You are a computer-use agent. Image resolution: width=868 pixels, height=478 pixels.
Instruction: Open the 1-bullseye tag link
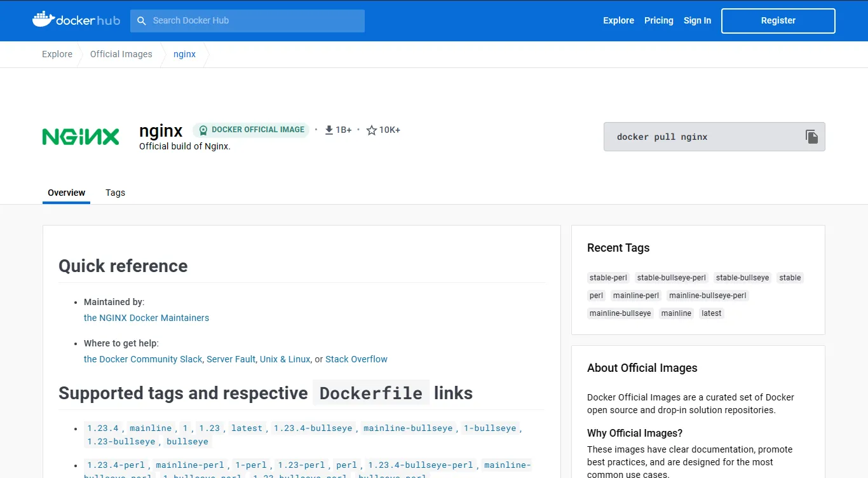pos(490,428)
